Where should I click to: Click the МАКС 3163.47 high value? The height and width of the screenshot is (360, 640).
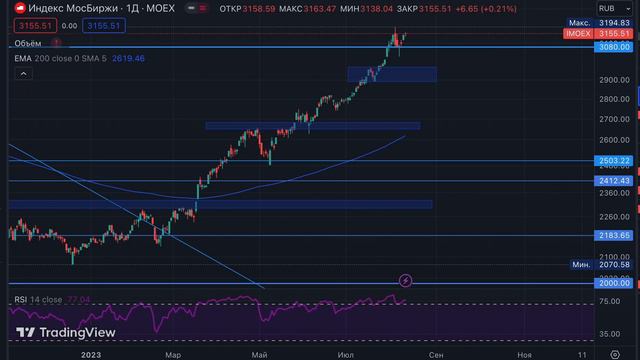click(x=308, y=9)
